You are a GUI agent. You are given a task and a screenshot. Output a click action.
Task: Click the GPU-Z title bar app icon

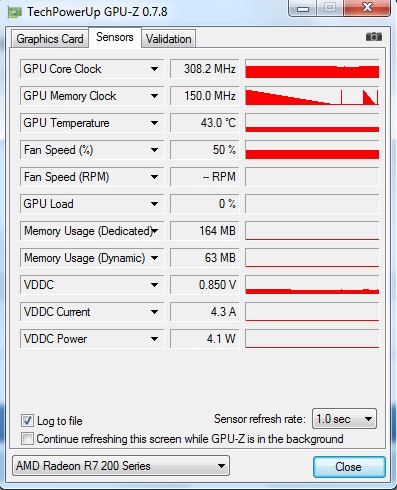click(x=14, y=13)
